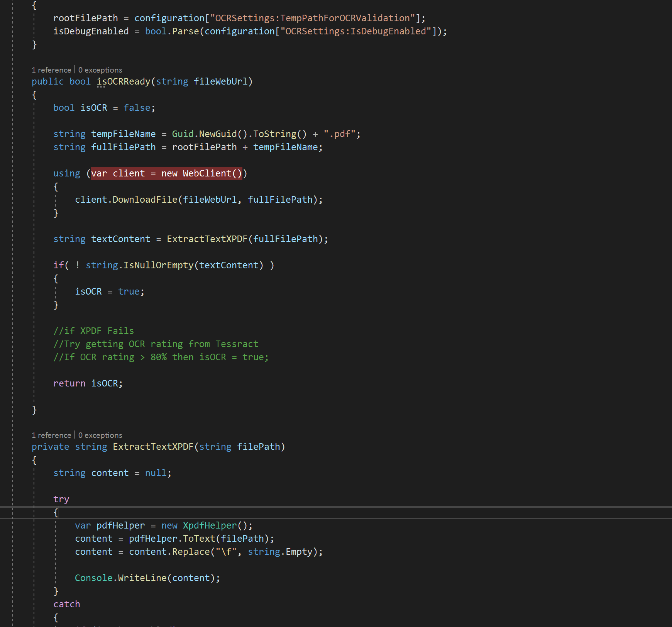
Task: Click 'Console.WriteLine(content);' line
Action: click(147, 578)
